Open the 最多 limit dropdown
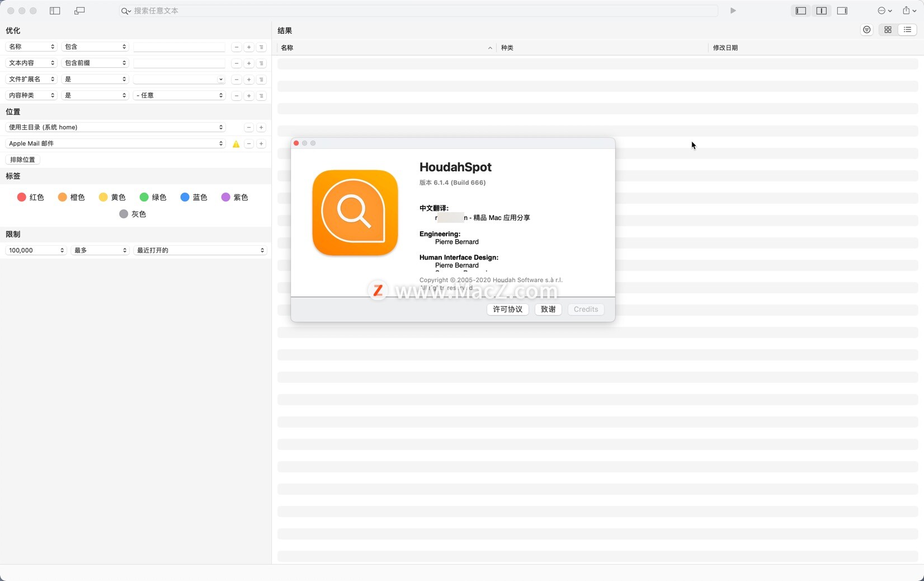 pos(100,250)
